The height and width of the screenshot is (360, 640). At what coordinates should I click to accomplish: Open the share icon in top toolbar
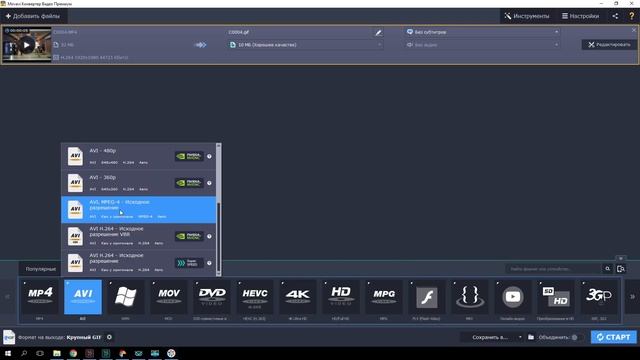pyautogui.click(x=615, y=16)
